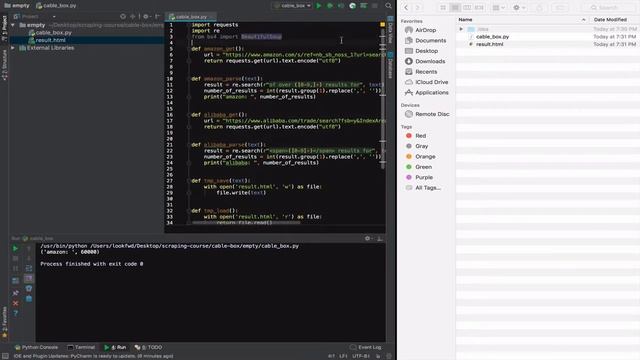Open the Project side tool tab
The height and width of the screenshot is (360, 640).
[x=4, y=28]
